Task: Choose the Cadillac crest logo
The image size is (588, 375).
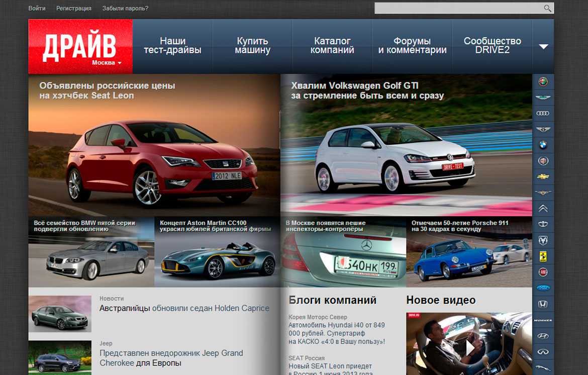Action: tap(543, 161)
